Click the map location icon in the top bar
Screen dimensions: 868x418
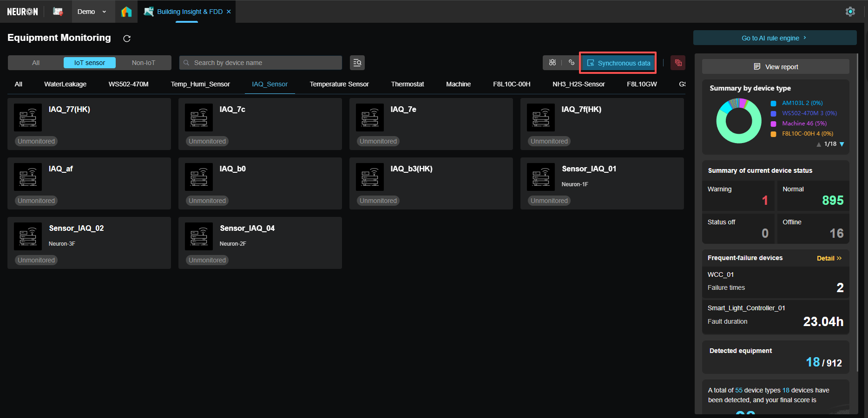click(58, 12)
